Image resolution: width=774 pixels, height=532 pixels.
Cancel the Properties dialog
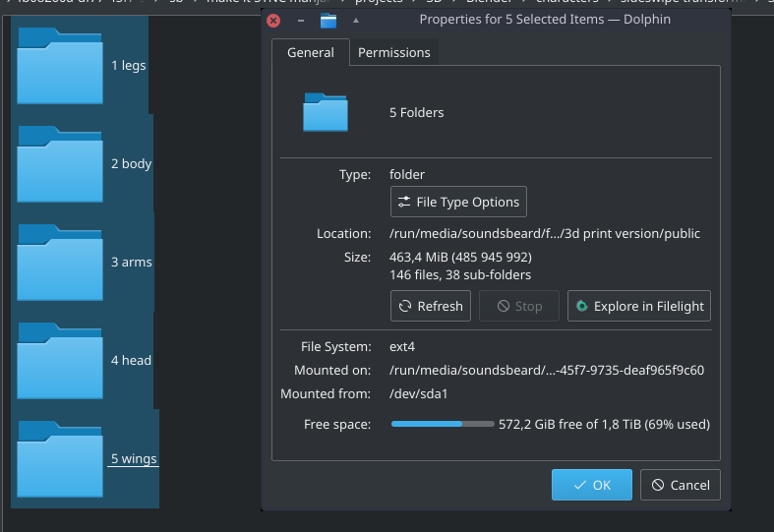(681, 485)
